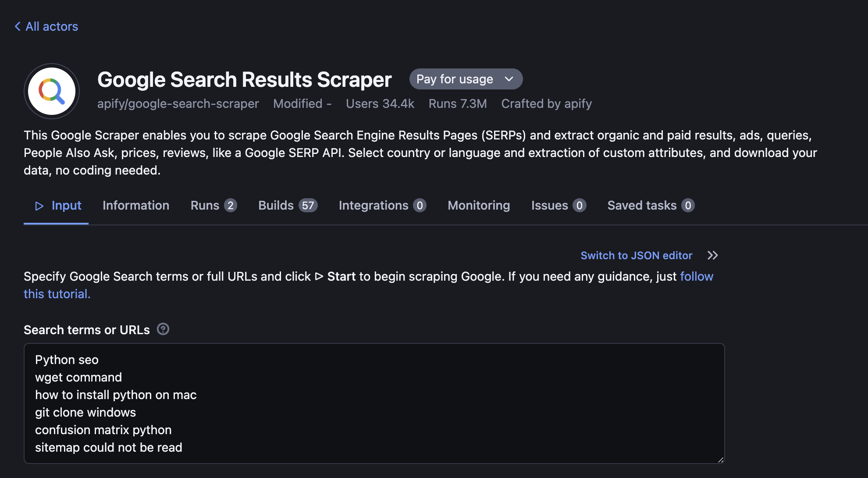The height and width of the screenshot is (478, 868).
Task: Click the Runs badge showing count 2
Action: [231, 205]
